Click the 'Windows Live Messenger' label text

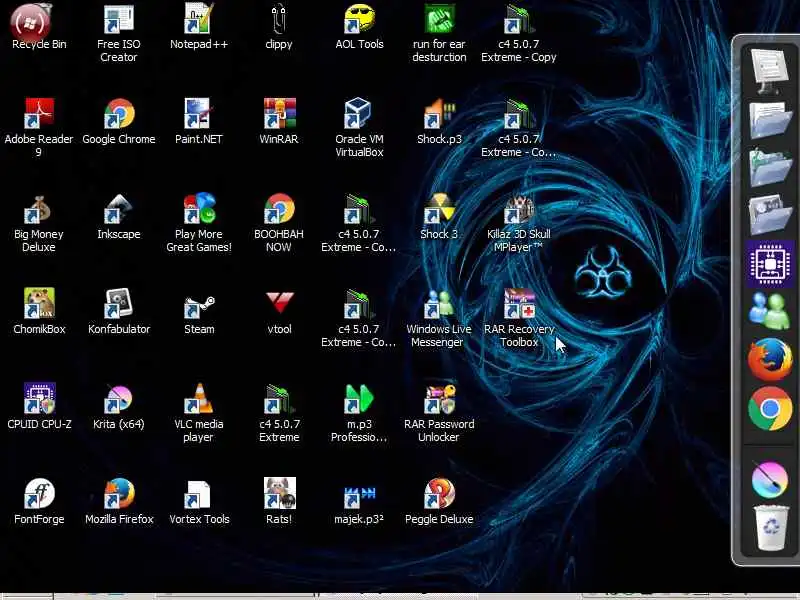[439, 335]
